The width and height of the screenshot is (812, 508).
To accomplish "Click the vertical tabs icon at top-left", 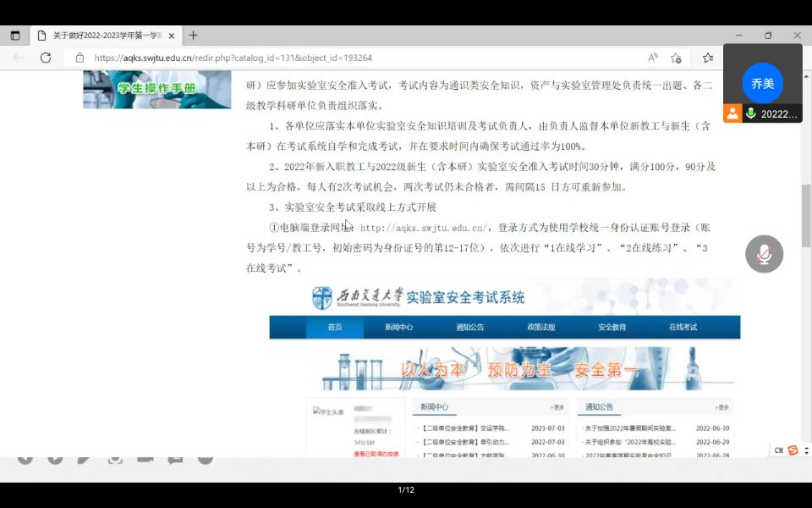I will point(14,35).
